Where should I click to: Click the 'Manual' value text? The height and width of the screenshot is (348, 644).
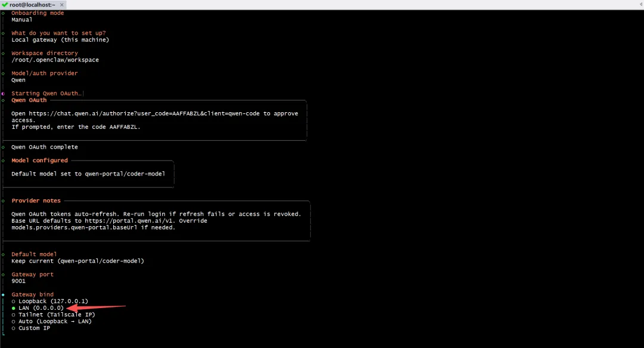pyautogui.click(x=22, y=20)
